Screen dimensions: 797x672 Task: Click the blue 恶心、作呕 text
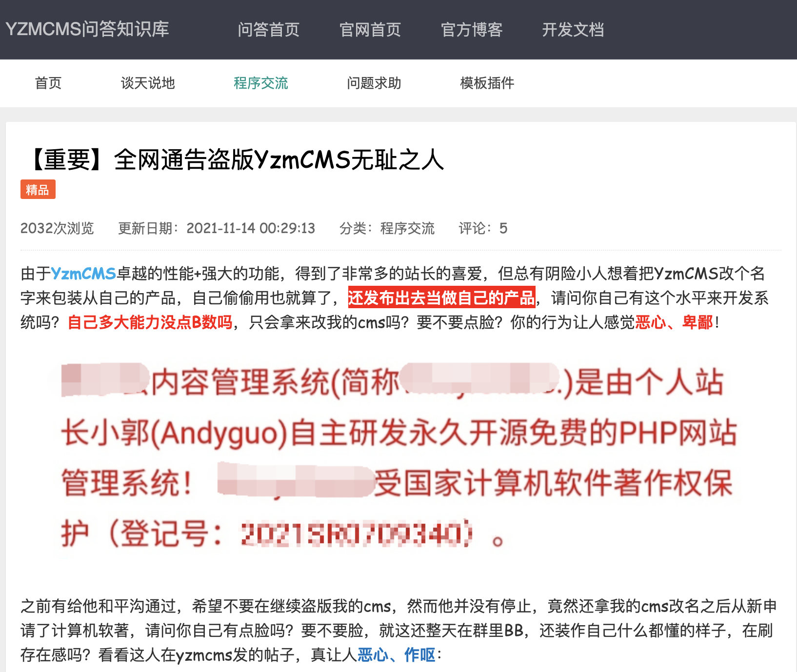point(396,654)
